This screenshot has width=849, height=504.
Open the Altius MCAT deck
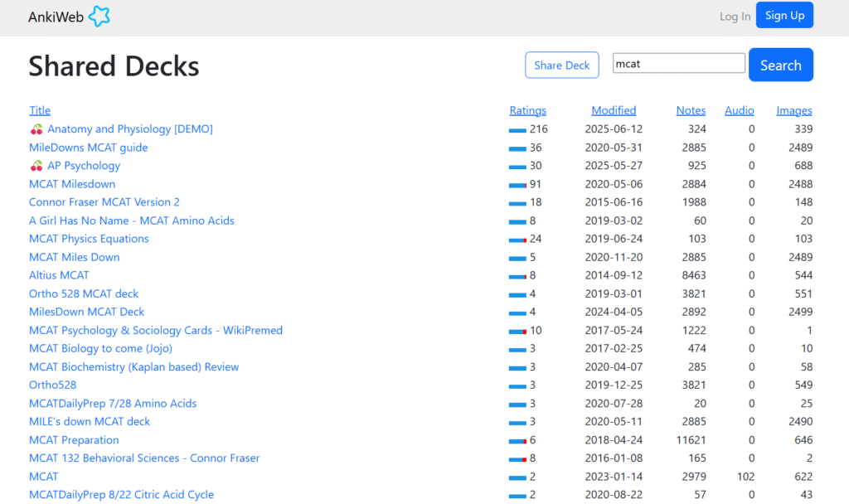pos(59,275)
